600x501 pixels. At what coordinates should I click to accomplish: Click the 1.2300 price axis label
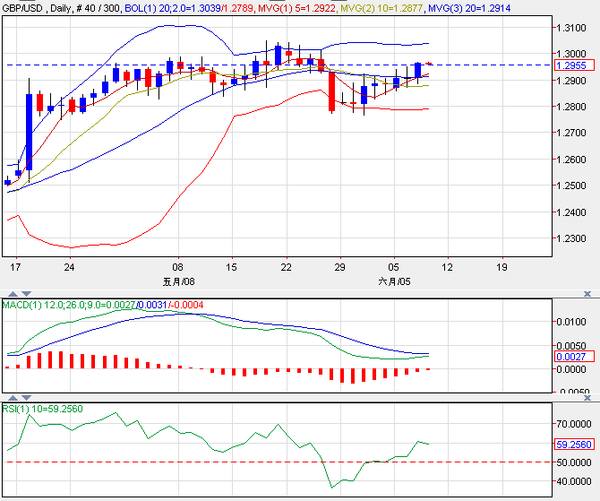pyautogui.click(x=574, y=239)
